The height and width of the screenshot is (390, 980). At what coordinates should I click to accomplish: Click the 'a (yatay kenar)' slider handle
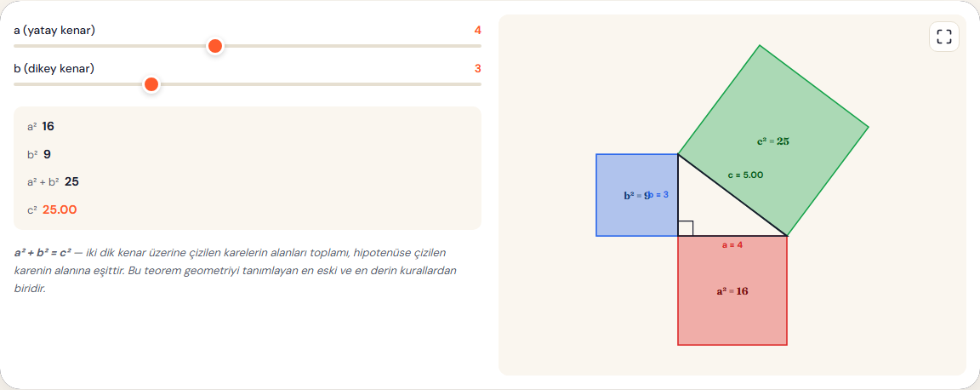click(215, 46)
